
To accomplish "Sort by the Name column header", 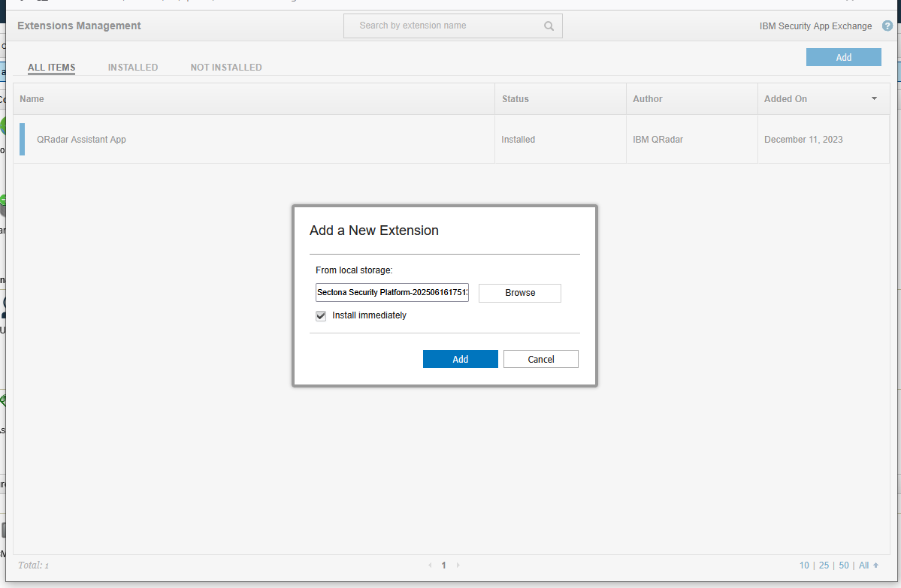I will pyautogui.click(x=32, y=99).
